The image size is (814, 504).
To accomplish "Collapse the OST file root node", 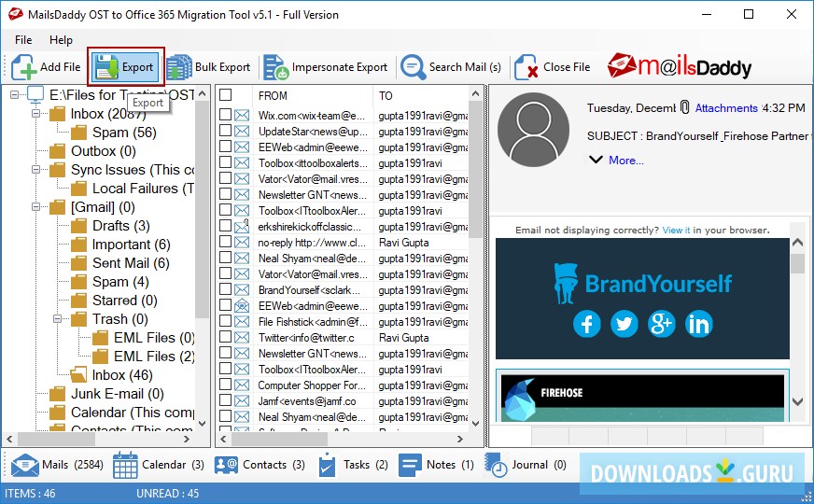I will point(15,94).
